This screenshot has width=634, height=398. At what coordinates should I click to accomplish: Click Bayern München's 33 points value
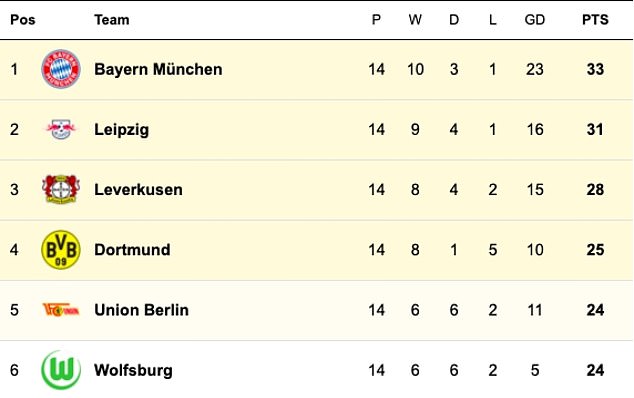[x=595, y=69]
